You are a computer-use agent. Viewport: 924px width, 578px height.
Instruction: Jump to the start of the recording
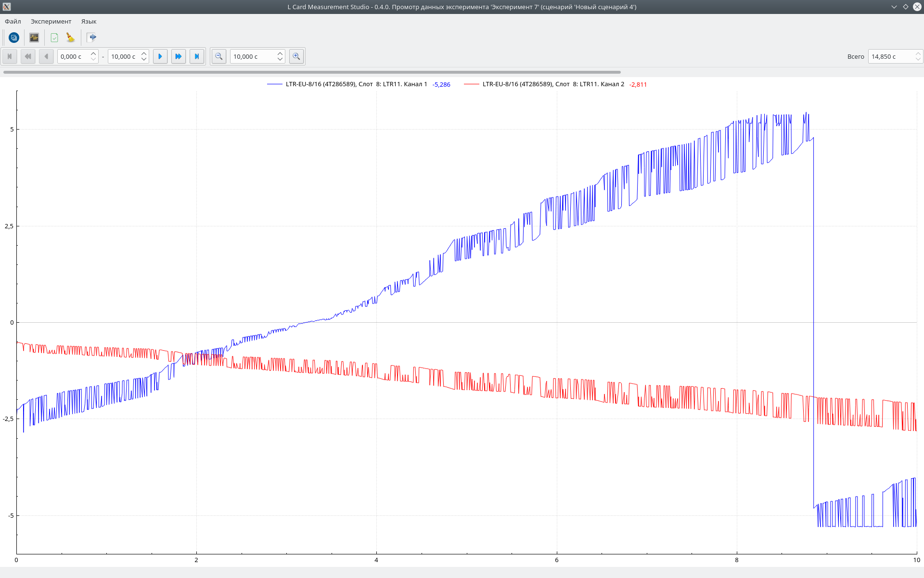point(10,56)
